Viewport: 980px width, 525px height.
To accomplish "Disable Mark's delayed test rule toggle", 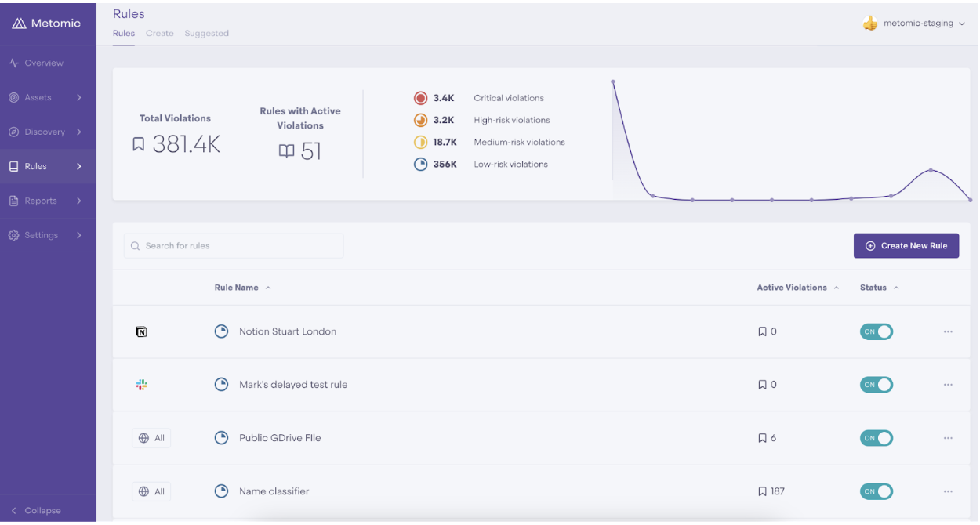I will pyautogui.click(x=877, y=385).
